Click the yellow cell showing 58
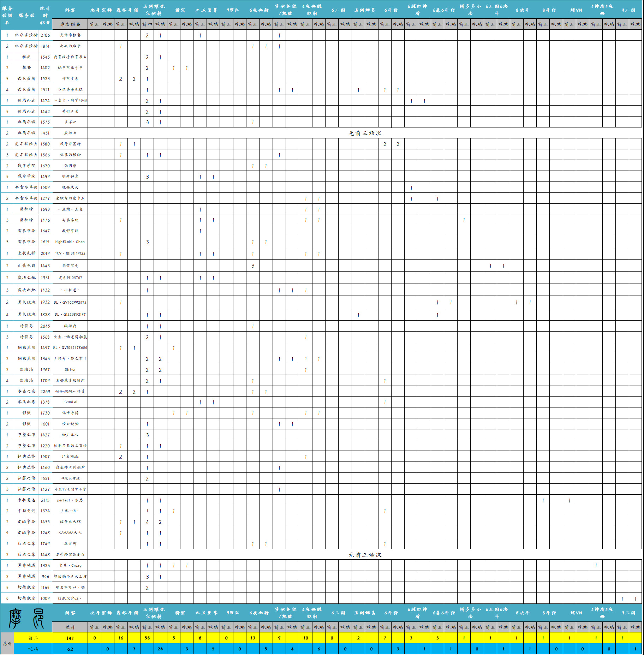 pyautogui.click(x=147, y=638)
